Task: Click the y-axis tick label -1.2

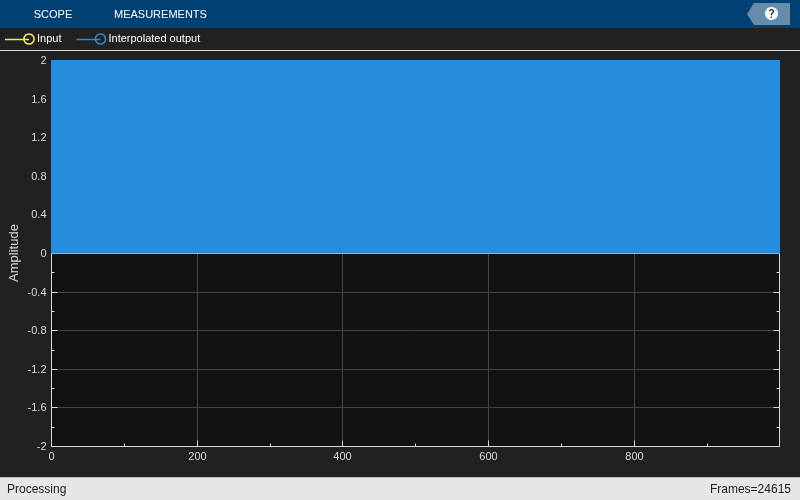Action: (37, 369)
